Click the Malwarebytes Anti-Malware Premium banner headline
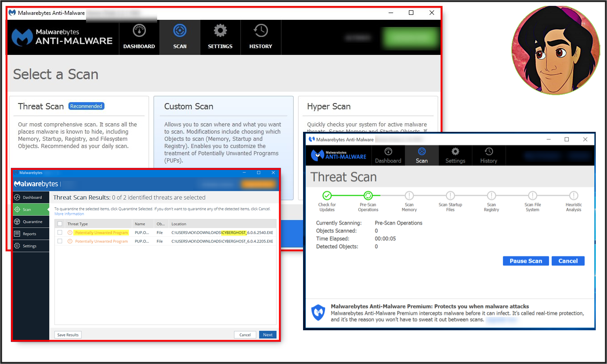Viewport: 607px width, 364px height. pyautogui.click(x=430, y=306)
